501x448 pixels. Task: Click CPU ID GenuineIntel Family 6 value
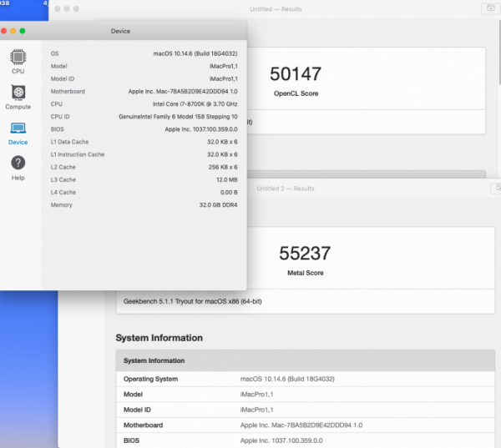click(x=178, y=117)
